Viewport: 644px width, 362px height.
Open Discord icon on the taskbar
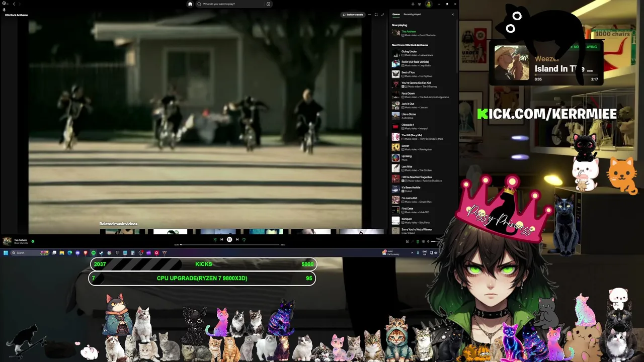click(x=77, y=253)
